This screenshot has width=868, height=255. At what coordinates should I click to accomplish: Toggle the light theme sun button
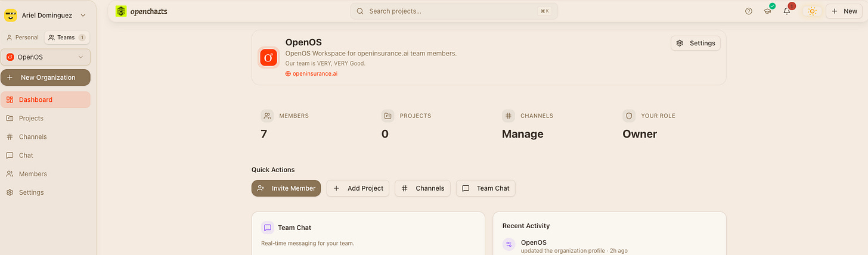[x=812, y=11]
